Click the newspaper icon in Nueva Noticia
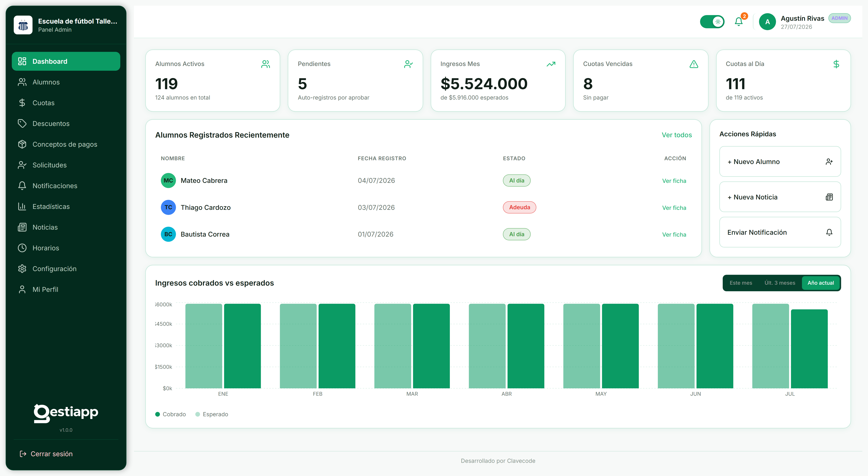This screenshot has height=476, width=868. [829, 197]
